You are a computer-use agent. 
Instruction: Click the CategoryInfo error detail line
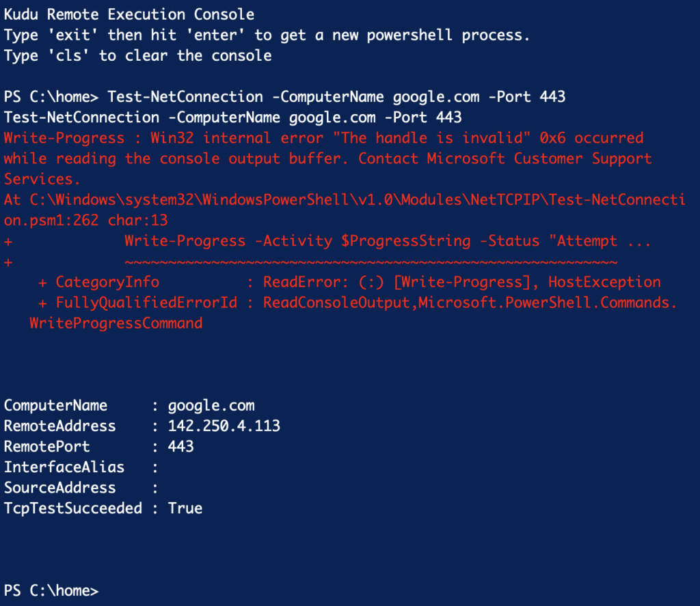tap(349, 282)
